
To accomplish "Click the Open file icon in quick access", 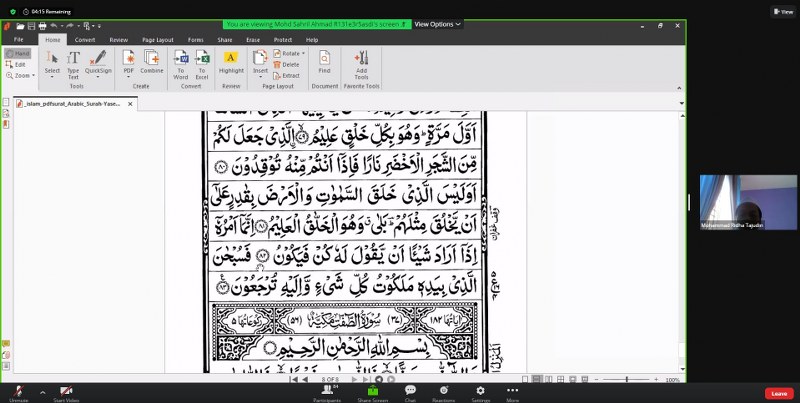I will [x=20, y=26].
